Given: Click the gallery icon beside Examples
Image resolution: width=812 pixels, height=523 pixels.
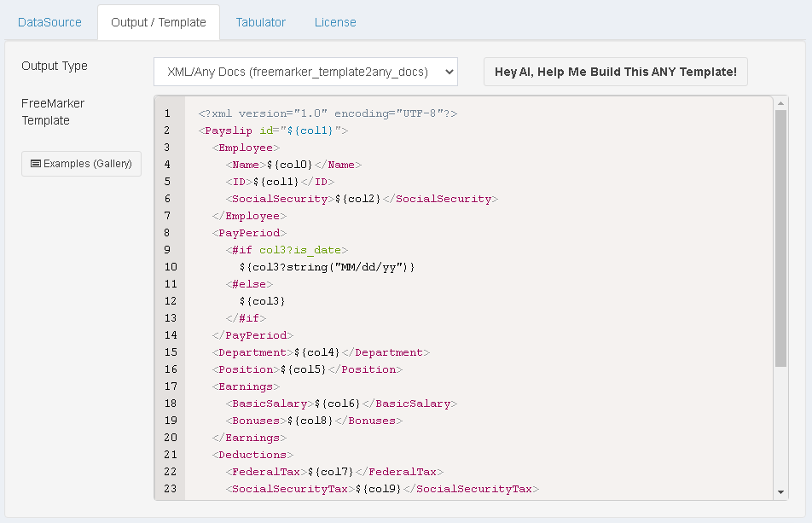Looking at the screenshot, I should [x=36, y=163].
